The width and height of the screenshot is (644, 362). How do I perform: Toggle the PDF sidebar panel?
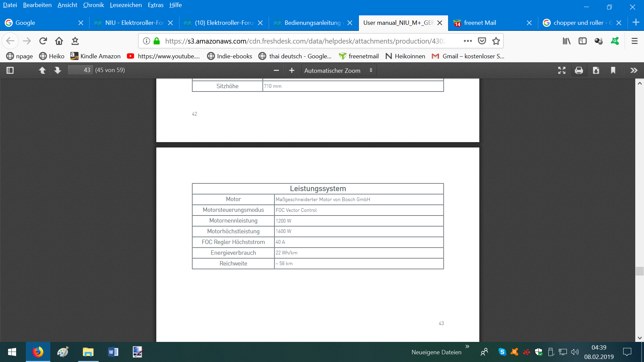(10, 70)
